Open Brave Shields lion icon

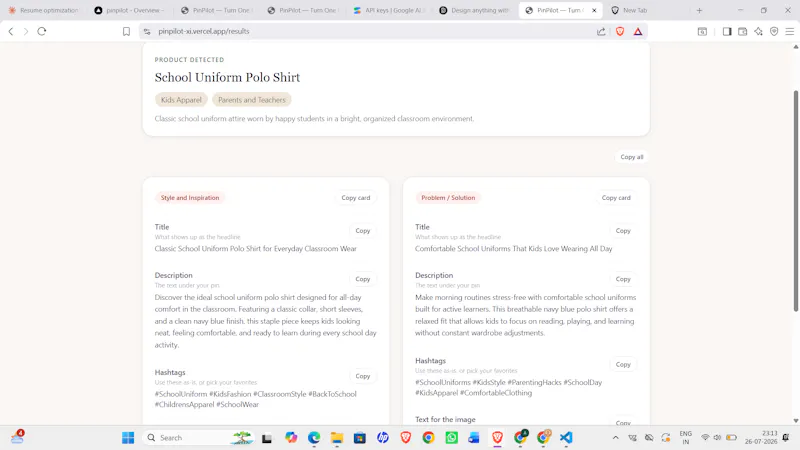click(x=620, y=31)
